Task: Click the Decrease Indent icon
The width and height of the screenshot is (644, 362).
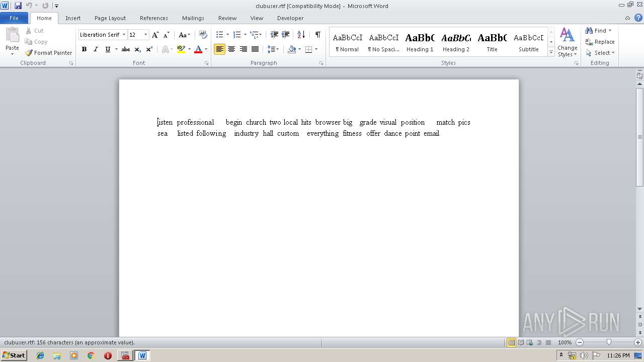Action: (274, 35)
